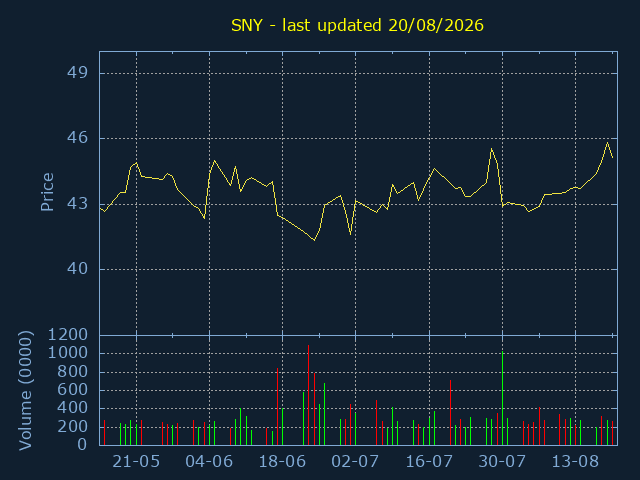The image size is (640, 480).
Task: Click the Price axis title
Action: point(47,192)
